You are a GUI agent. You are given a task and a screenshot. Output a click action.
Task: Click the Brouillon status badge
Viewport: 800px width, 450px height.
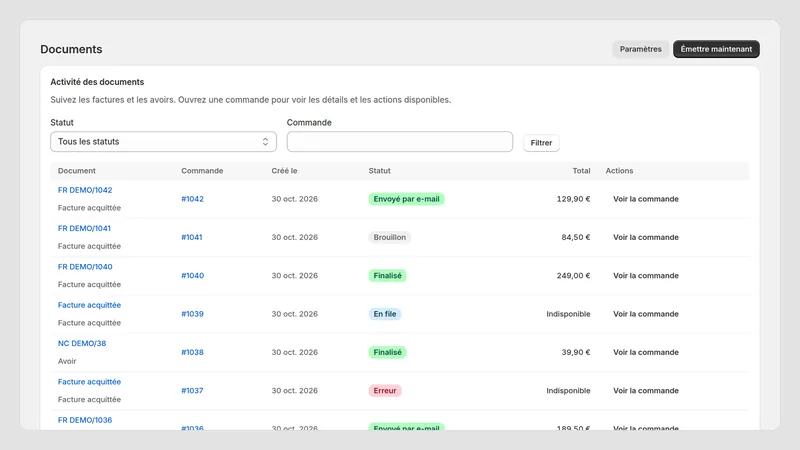(389, 237)
